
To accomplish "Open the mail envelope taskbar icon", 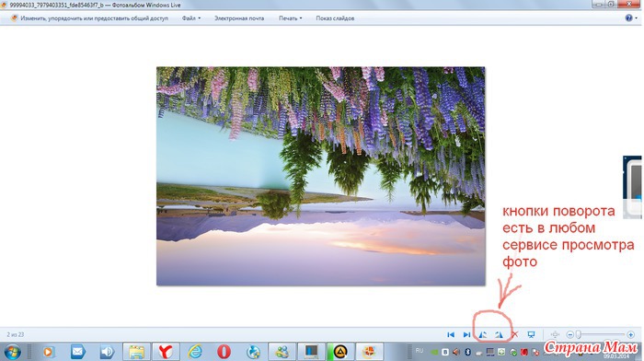I will tap(77, 352).
